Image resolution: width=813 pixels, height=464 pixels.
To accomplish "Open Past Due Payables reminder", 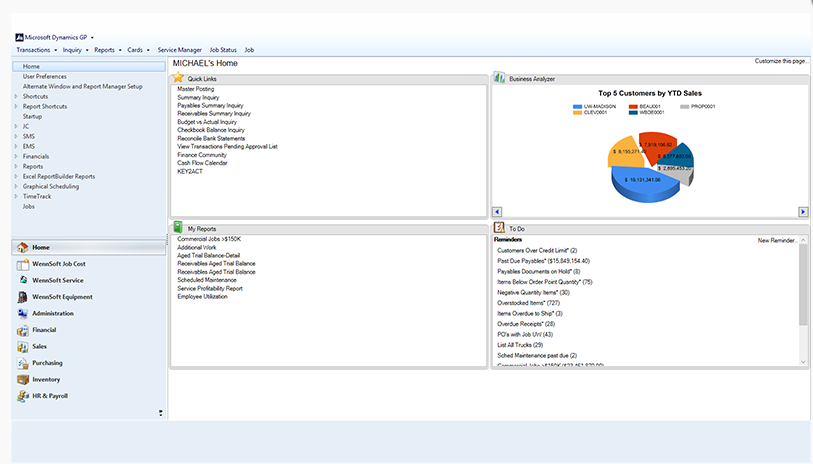I will click(543, 261).
